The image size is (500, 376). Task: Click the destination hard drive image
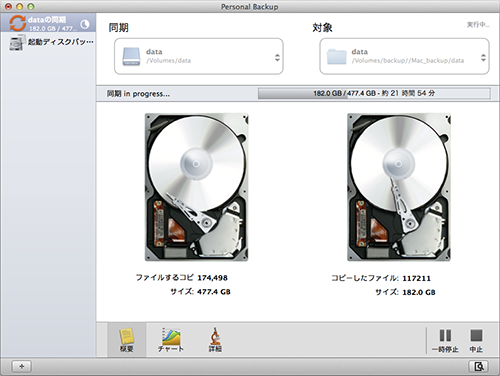pyautogui.click(x=399, y=187)
